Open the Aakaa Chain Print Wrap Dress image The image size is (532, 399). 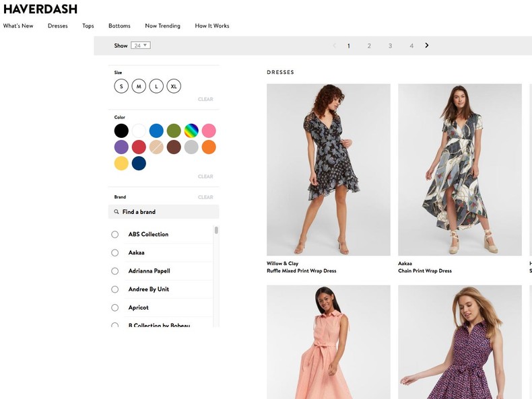coord(459,170)
